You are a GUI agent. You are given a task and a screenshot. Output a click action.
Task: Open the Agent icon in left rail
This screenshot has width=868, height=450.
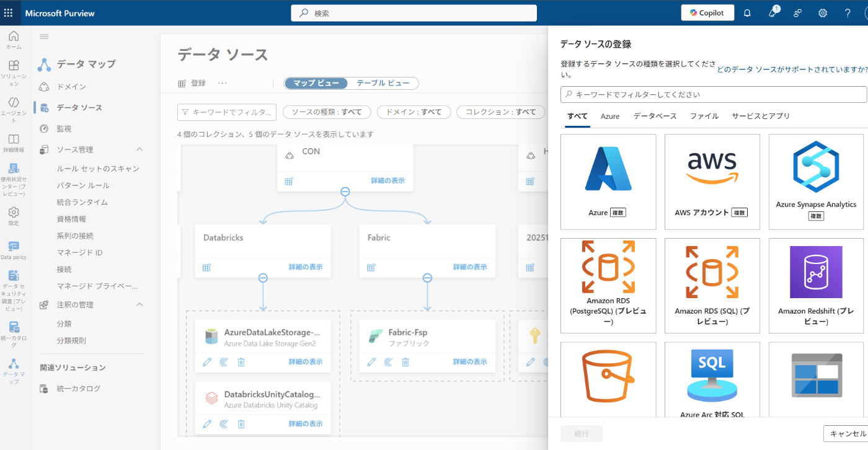14,110
